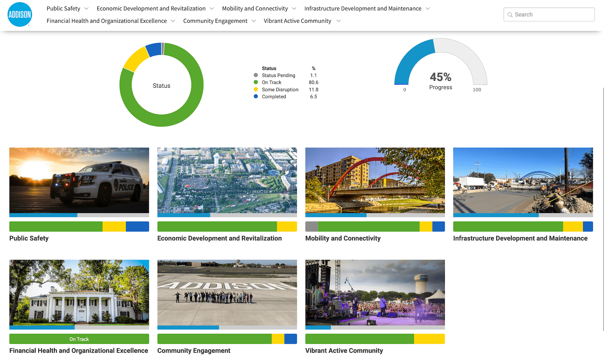Click the Public Safety blue progress bar

43,215
